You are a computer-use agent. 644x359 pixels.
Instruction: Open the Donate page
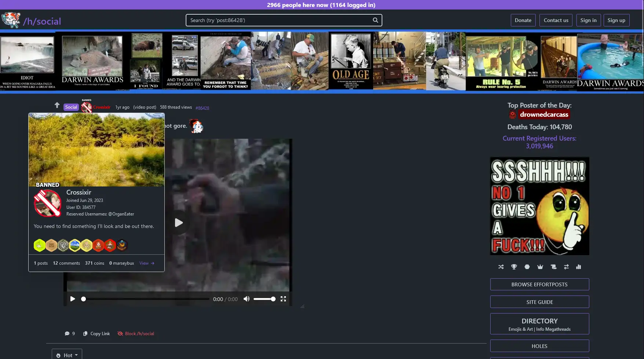(x=523, y=20)
